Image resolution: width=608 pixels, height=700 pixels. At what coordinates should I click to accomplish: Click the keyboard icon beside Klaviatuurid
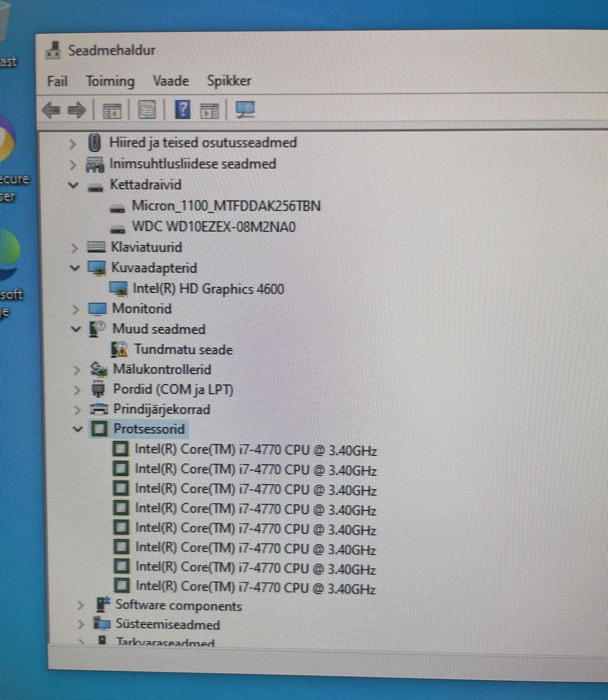tap(96, 247)
